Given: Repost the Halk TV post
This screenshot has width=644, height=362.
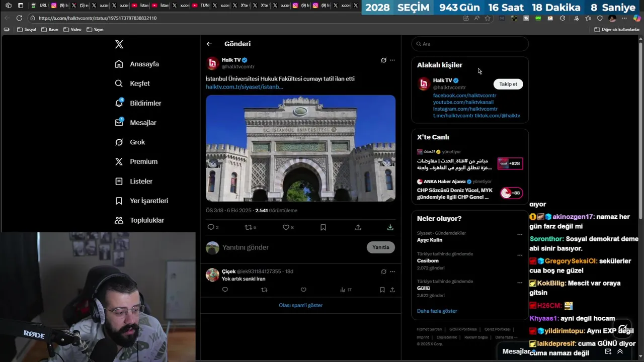Looking at the screenshot, I should click(248, 227).
